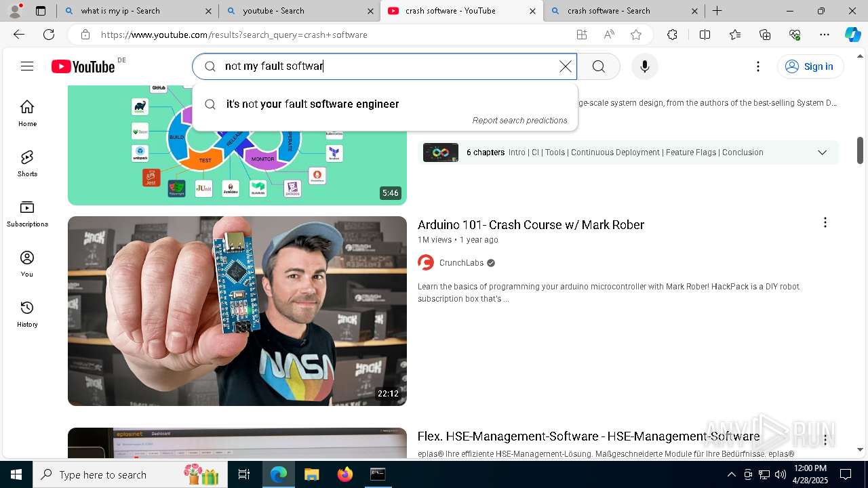This screenshot has height=488, width=868.
Task: Go back with browser back arrow
Action: click(x=19, y=35)
